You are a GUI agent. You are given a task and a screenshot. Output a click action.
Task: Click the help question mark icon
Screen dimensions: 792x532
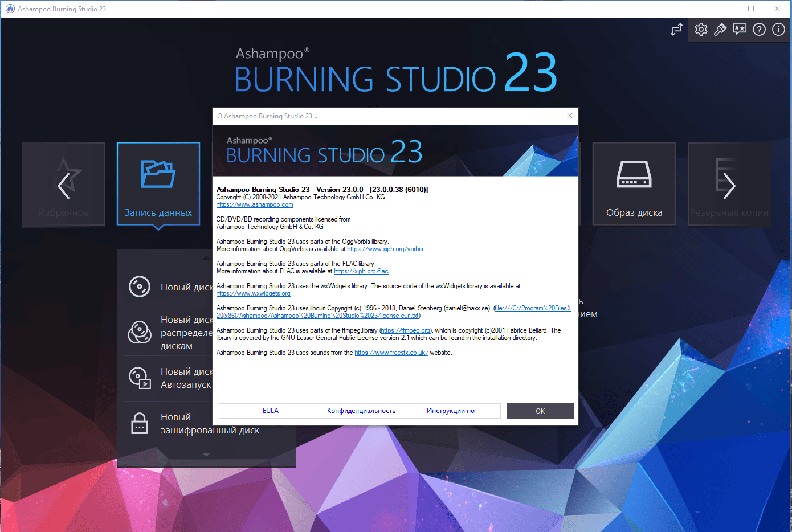[x=759, y=30]
